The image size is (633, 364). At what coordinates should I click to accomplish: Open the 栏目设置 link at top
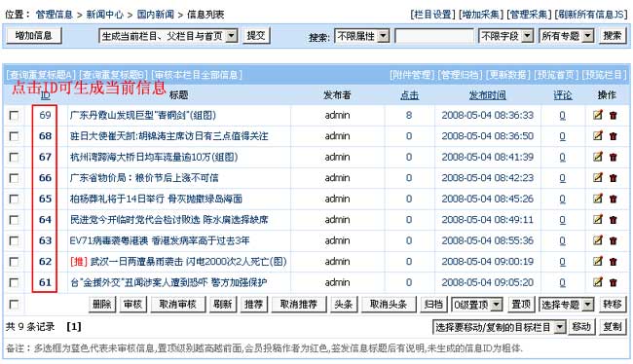(432, 15)
